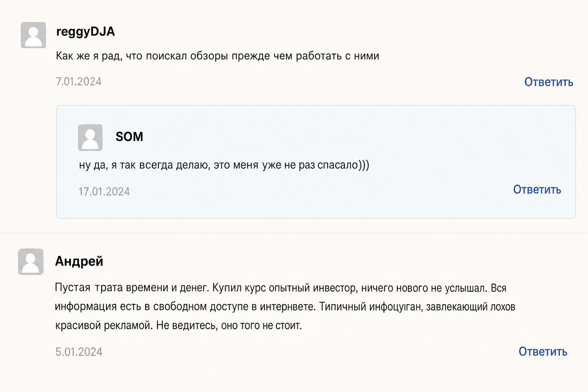Click the 7.01.2024 comment date
588x392 pixels.
[78, 82]
